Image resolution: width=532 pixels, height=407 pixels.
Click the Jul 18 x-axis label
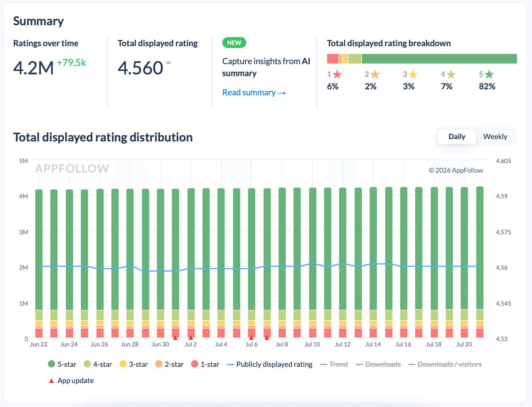point(434,344)
